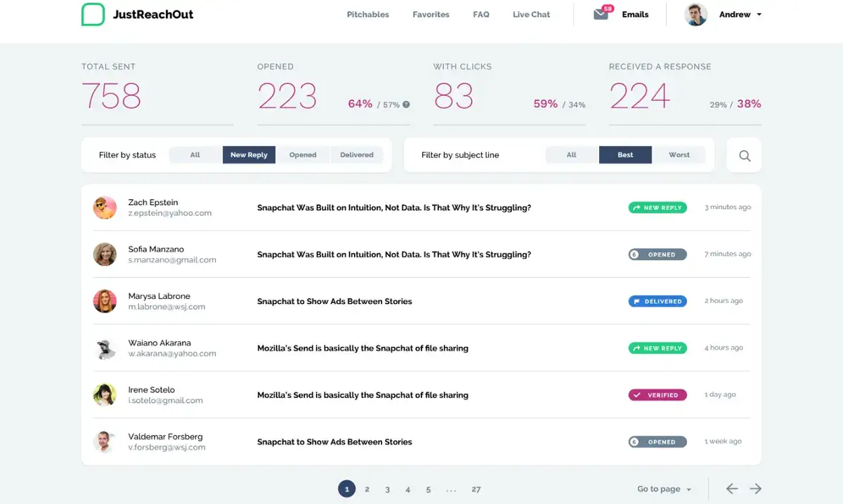Click Sofia Manzano's profile picture
Viewport: 843px width, 504px height.
(105, 254)
